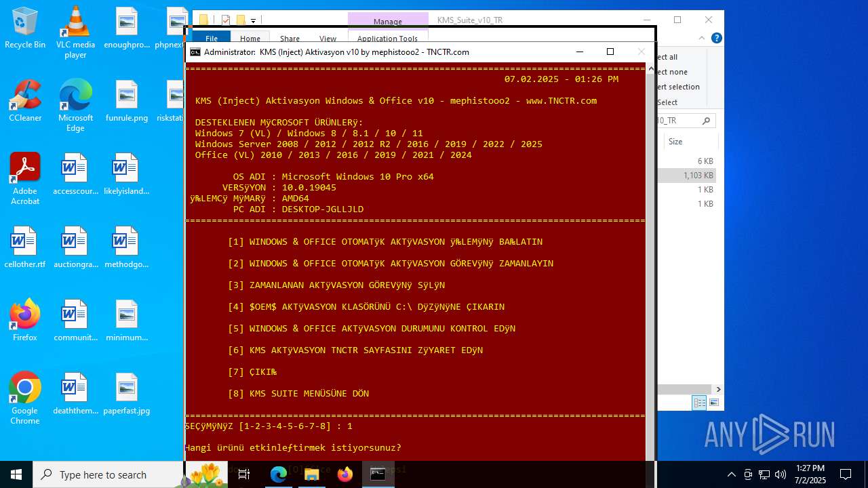
Task: Click the Explorer horizontal scrollbar track
Action: click(x=685, y=389)
